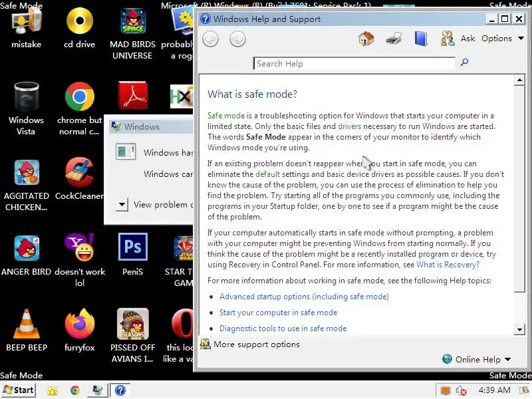Open Advanced startup options link
Screen dimensions: 532x399
tap(304, 296)
